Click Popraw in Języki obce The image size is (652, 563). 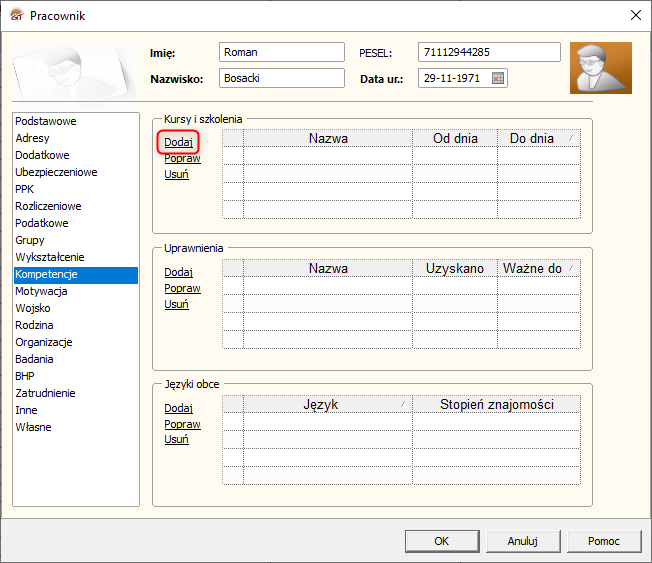(x=182, y=424)
